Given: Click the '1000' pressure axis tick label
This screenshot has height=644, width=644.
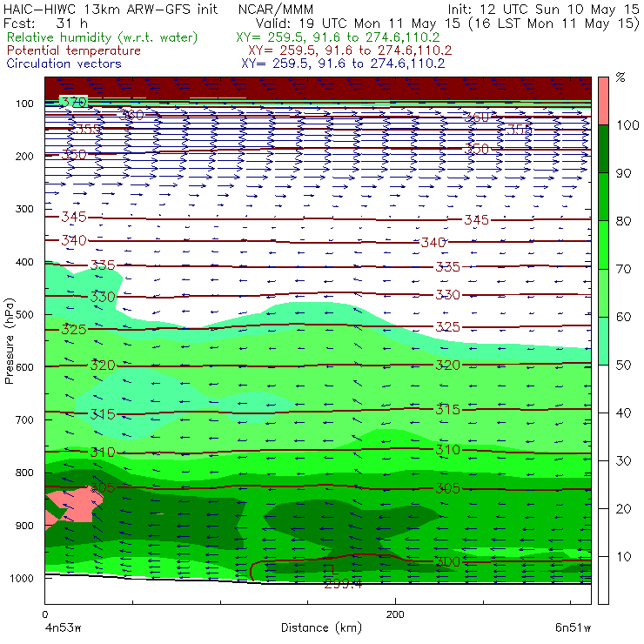Looking at the screenshot, I should click(22, 578).
